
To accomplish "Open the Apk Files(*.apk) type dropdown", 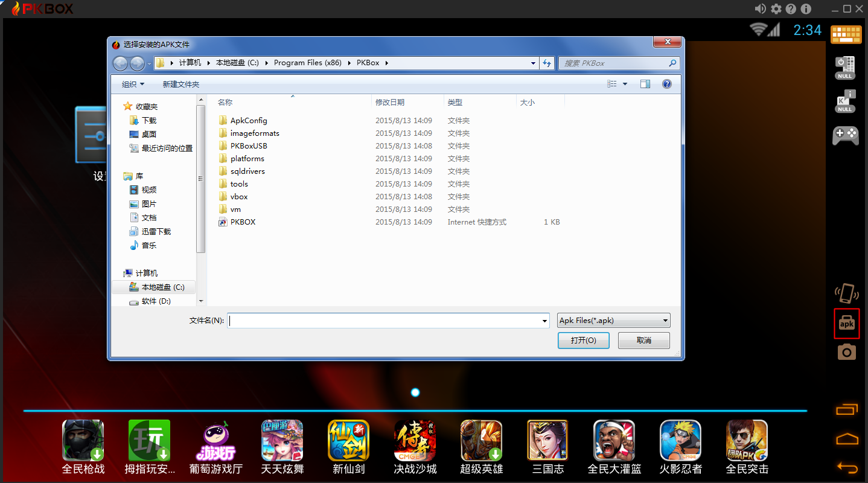I will click(x=613, y=321).
